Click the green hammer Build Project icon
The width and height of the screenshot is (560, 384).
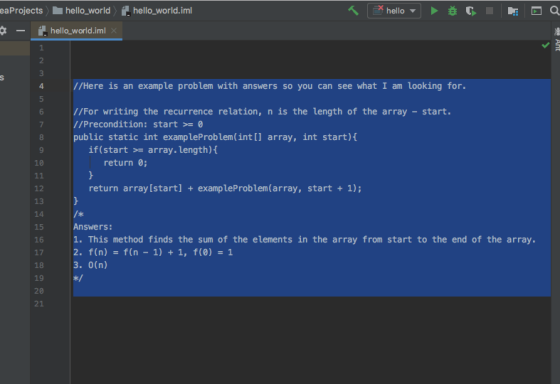coord(353,11)
